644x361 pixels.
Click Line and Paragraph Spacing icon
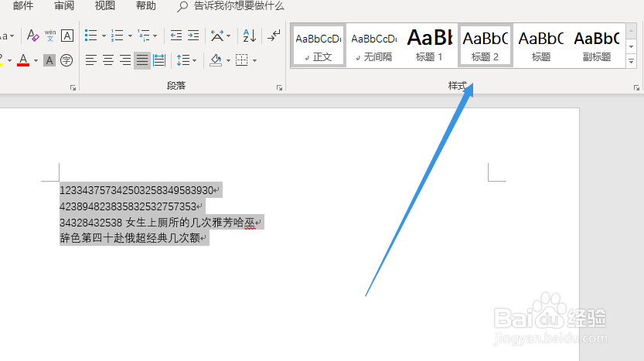click(x=182, y=60)
